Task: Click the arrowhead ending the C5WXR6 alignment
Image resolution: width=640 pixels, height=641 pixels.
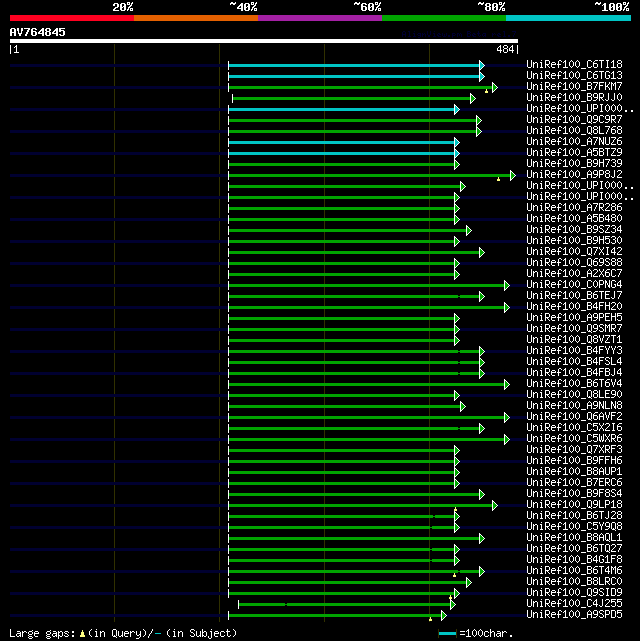Action: point(507,439)
